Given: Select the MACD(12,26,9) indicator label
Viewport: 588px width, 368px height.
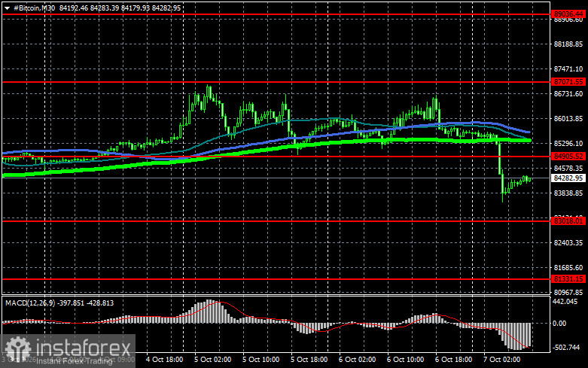Looking at the screenshot, I should pos(31,303).
